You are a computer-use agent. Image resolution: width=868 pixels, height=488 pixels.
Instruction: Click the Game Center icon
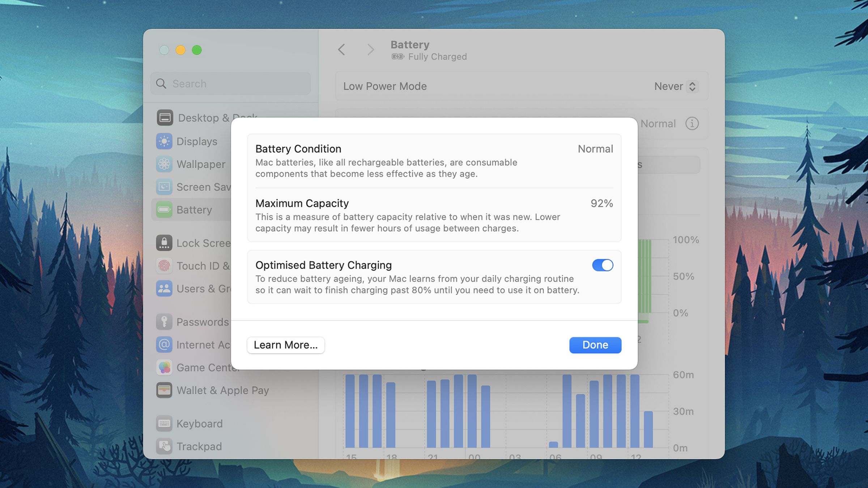165,367
